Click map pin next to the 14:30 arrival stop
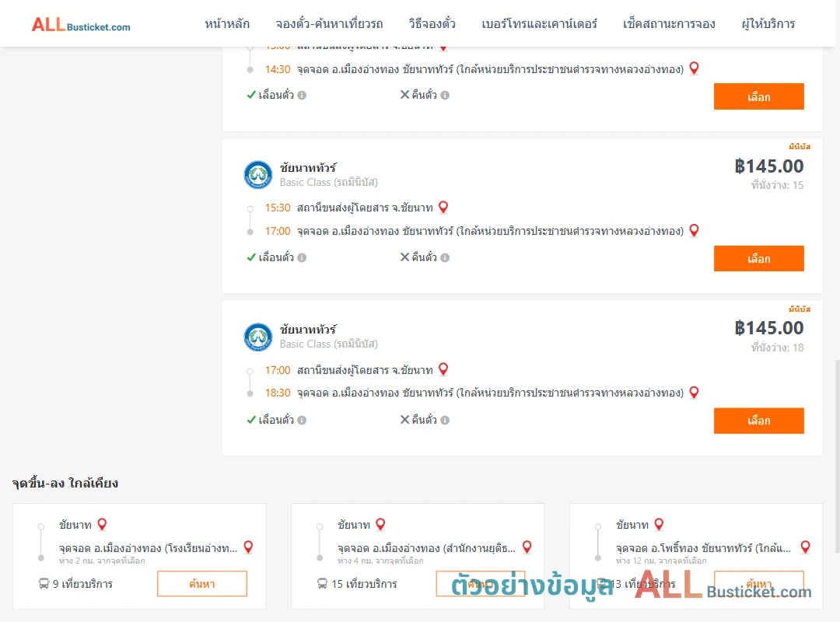 tap(694, 68)
